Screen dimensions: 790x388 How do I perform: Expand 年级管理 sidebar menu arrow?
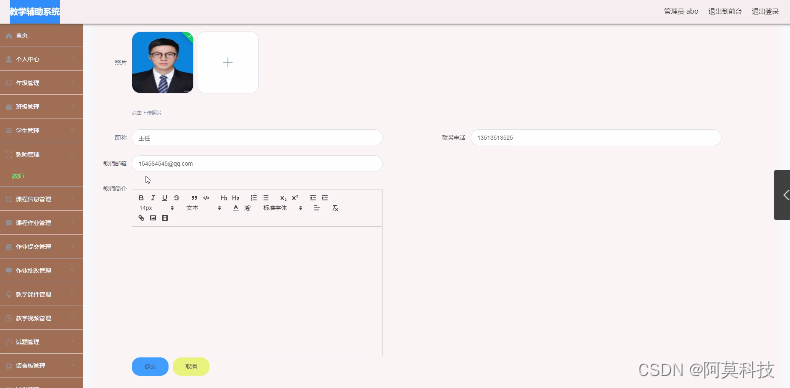coord(73,83)
